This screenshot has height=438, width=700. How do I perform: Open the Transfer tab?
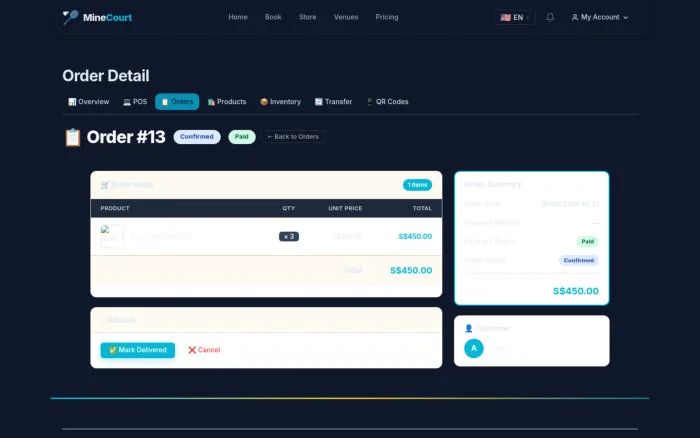[333, 102]
